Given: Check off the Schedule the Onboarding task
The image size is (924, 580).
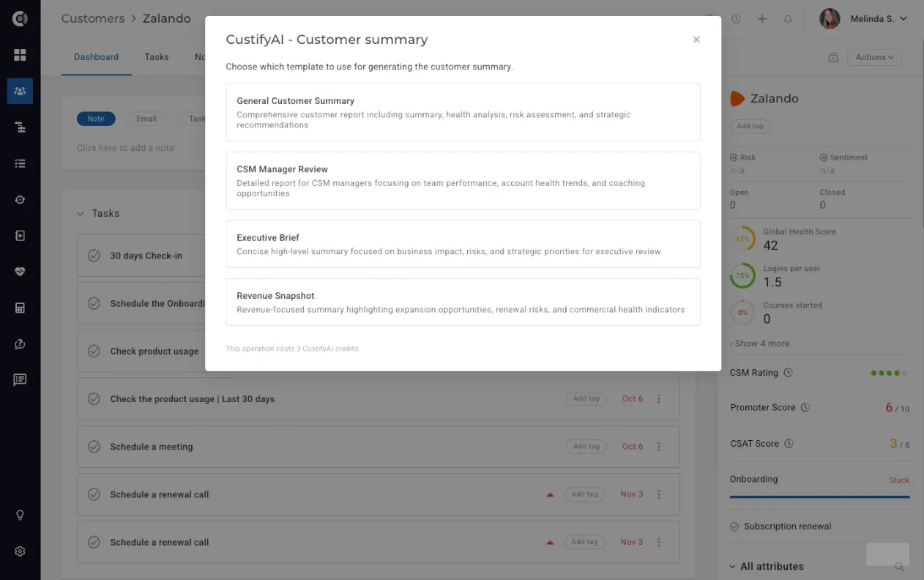Looking at the screenshot, I should (94, 303).
